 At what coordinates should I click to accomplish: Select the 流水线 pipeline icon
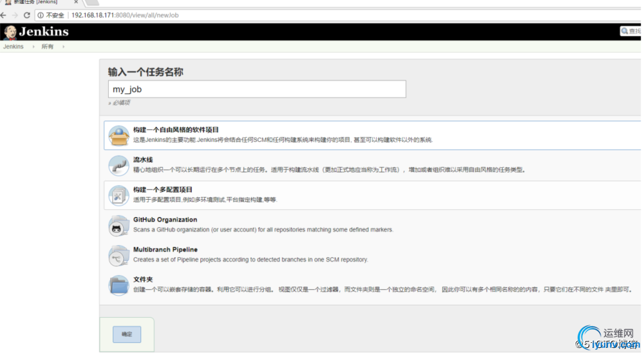118,166
